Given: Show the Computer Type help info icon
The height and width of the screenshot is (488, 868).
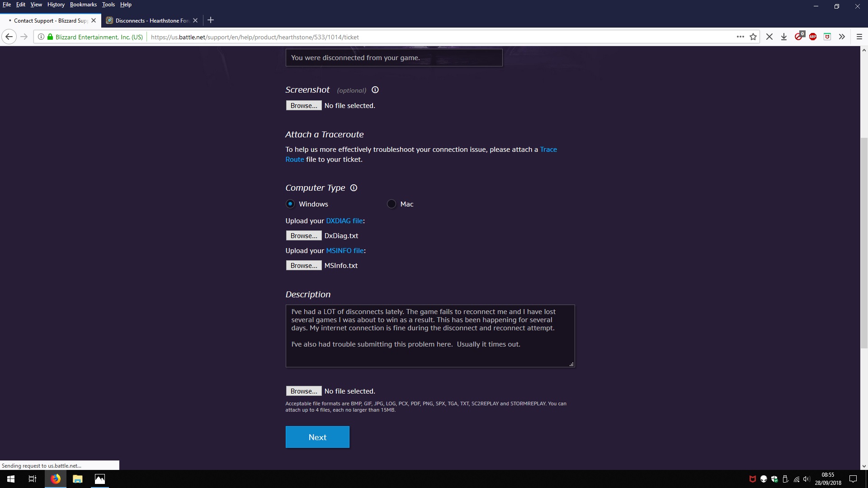Looking at the screenshot, I should pos(354,188).
